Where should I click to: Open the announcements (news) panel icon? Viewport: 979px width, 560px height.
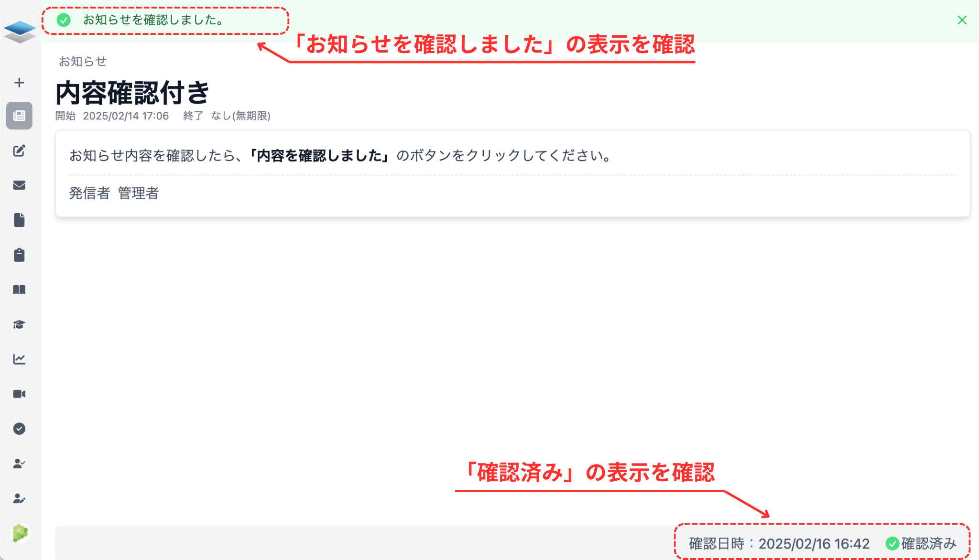pos(19,116)
